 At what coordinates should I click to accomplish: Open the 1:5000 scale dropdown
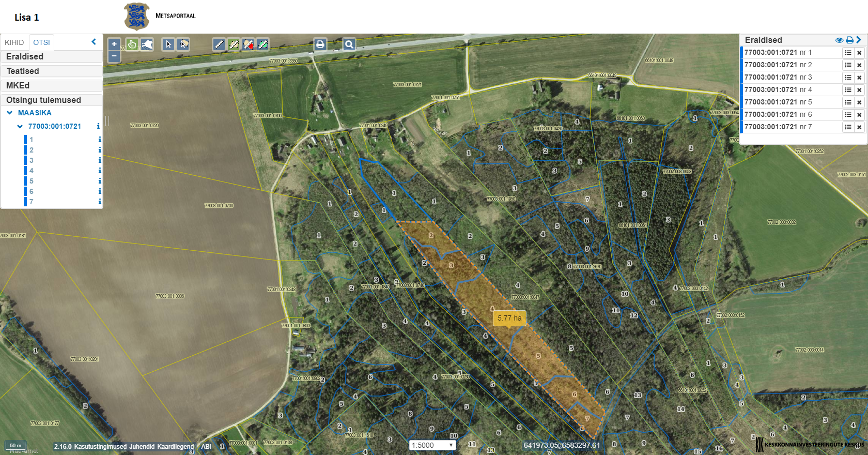tap(432, 445)
